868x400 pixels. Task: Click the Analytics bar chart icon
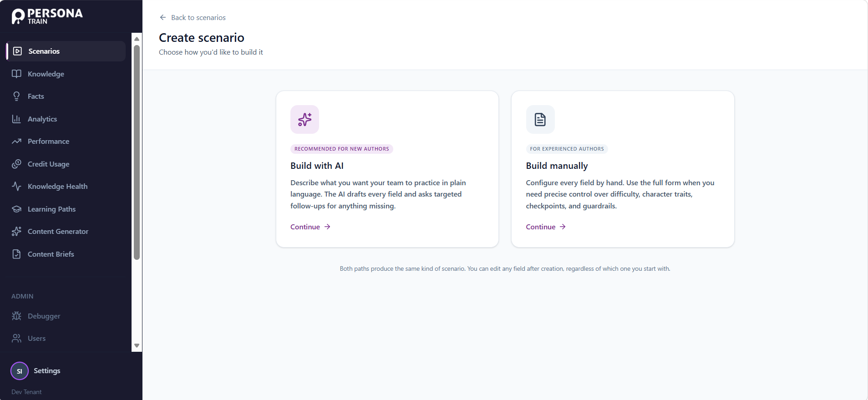[16, 119]
